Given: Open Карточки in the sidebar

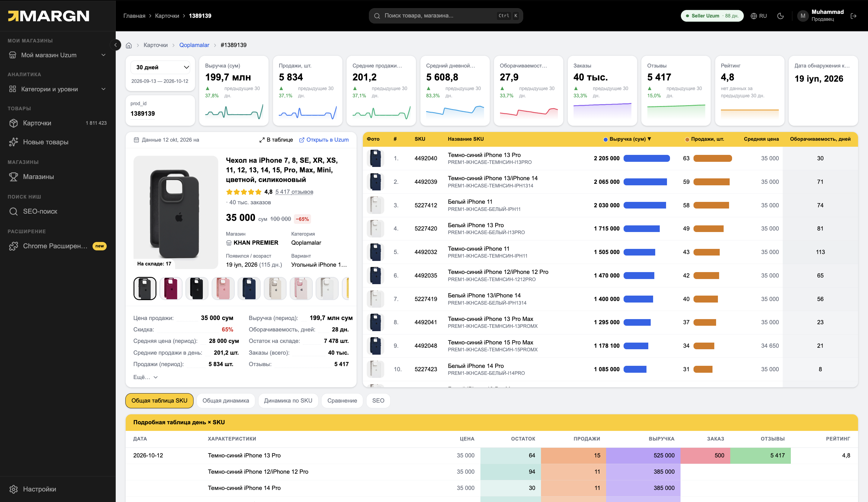Looking at the screenshot, I should coord(58,123).
